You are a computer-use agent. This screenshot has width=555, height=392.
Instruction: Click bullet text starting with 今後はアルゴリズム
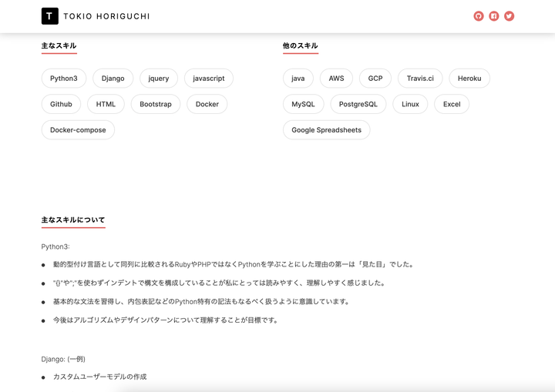166,320
